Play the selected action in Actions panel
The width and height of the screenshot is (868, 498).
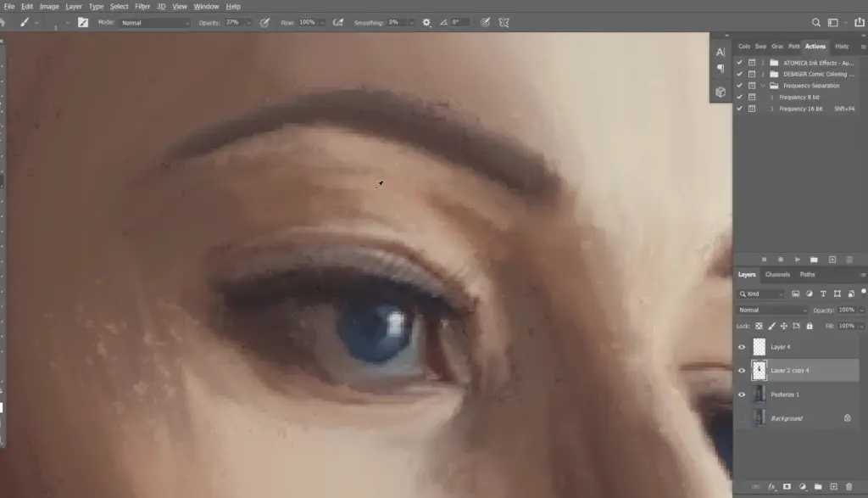click(x=797, y=259)
